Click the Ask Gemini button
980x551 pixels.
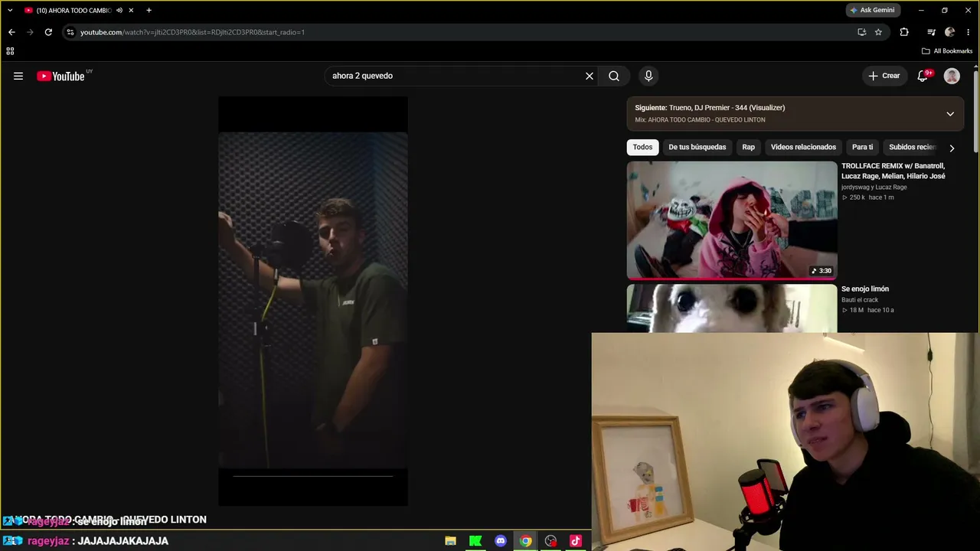pos(872,10)
